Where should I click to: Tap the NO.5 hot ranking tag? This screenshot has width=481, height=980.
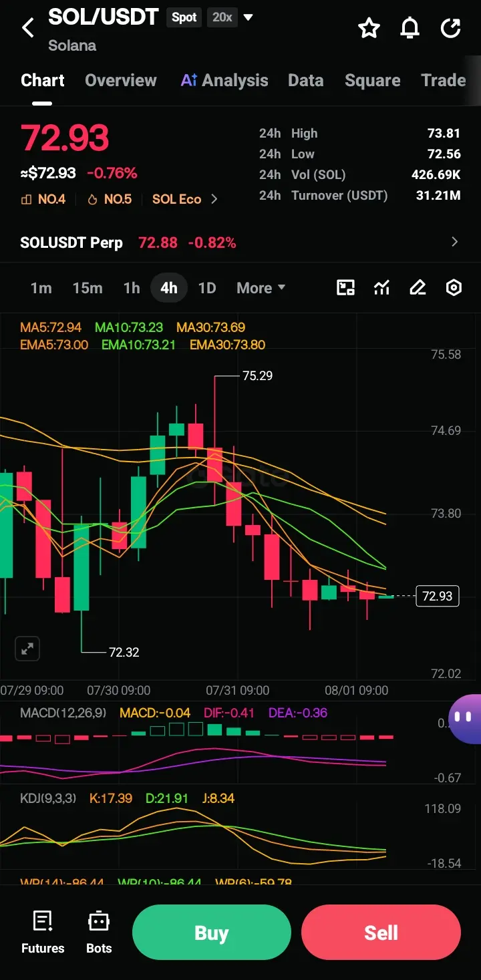coord(110,199)
